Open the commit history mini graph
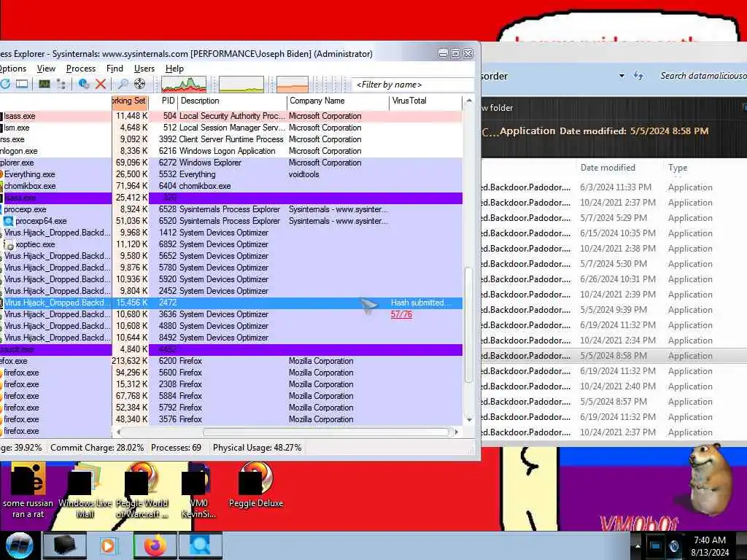Screen dimensions: 747x560 click(241, 85)
